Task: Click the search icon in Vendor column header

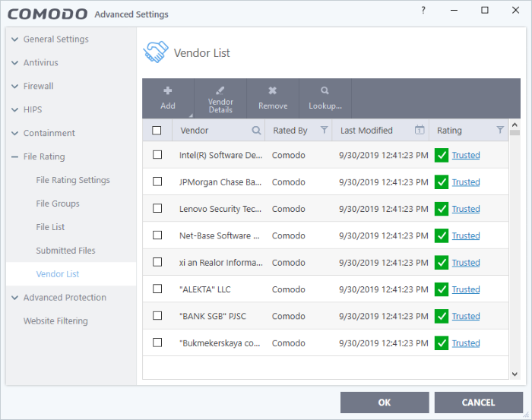Action: [x=256, y=130]
